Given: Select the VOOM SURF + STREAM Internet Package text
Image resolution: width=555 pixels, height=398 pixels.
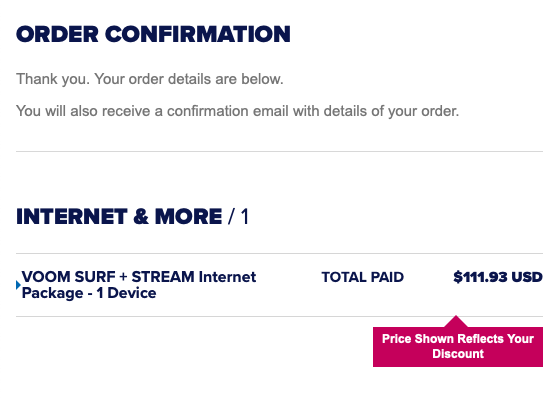Looking at the screenshot, I should point(139,285).
